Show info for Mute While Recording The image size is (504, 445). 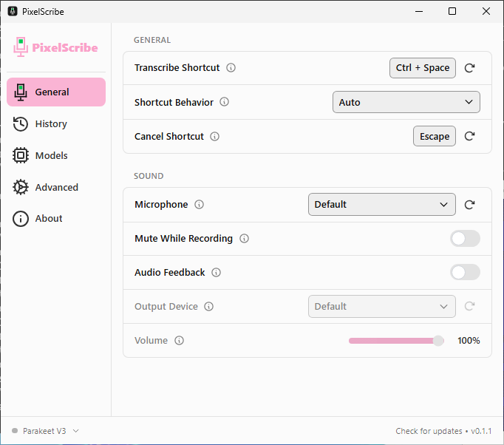click(245, 239)
